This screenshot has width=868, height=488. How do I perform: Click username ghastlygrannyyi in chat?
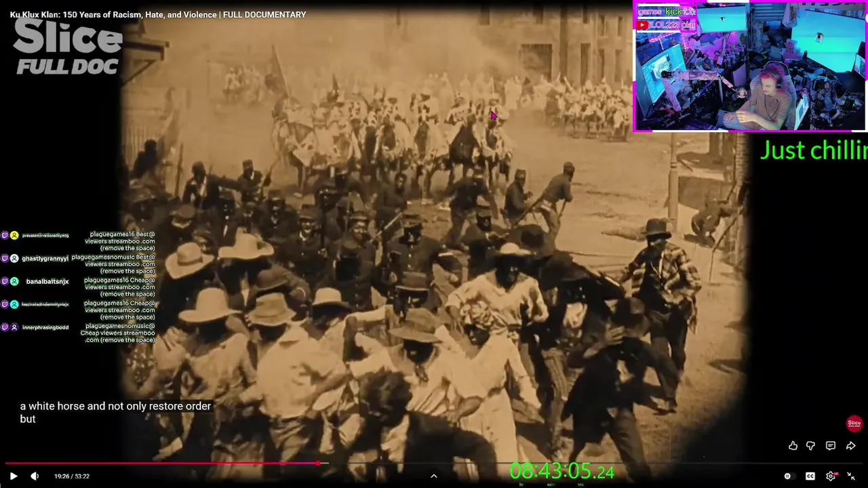point(45,258)
